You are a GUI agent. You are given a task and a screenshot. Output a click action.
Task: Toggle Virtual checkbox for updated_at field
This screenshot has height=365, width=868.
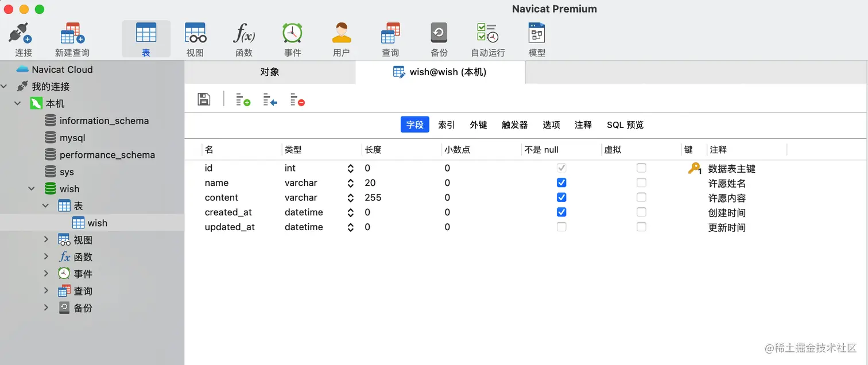(x=641, y=227)
